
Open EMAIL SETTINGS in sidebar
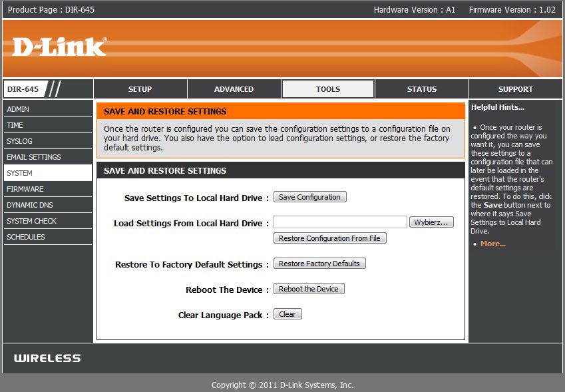tap(47, 157)
